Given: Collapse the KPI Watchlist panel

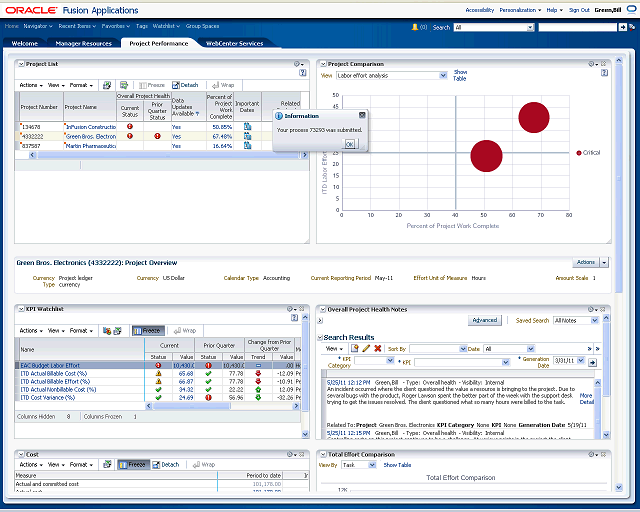Looking at the screenshot, I should pos(20,309).
